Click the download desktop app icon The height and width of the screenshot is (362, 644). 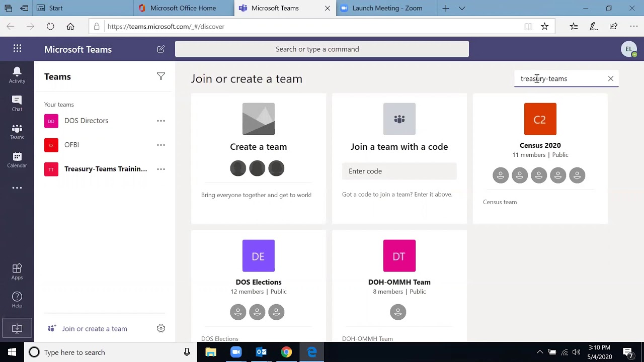(x=17, y=328)
